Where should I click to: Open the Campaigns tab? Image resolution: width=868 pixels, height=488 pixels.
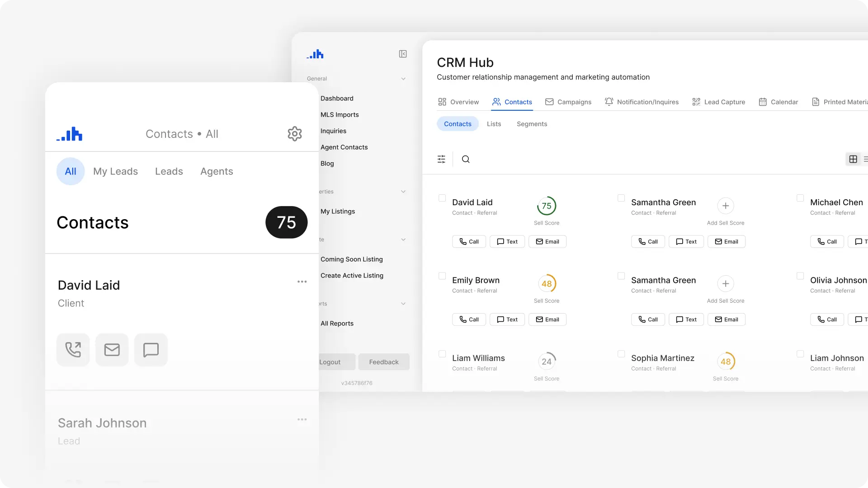(568, 102)
